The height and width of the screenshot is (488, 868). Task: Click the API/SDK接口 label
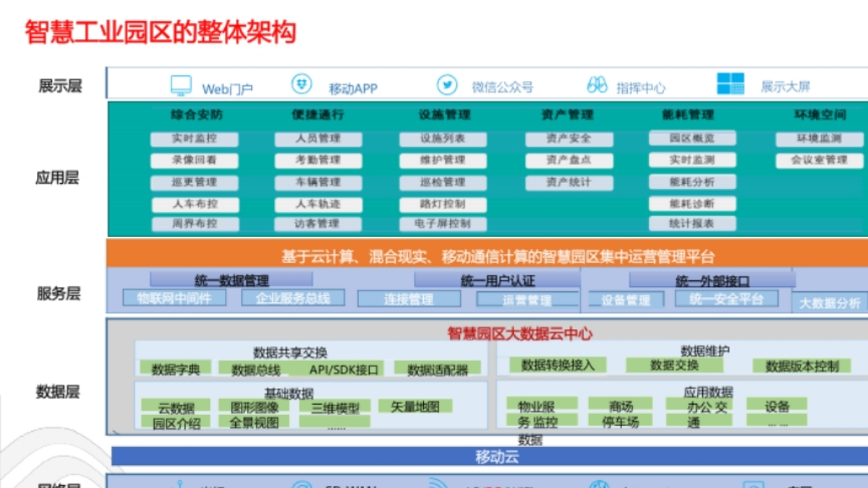(344, 370)
